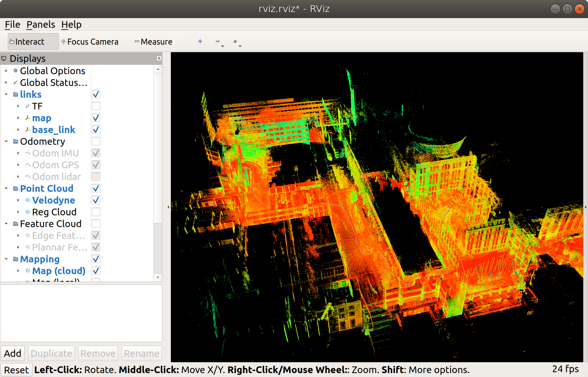Click the Reset button
Screen dimensions: 588x377
click(x=16, y=370)
